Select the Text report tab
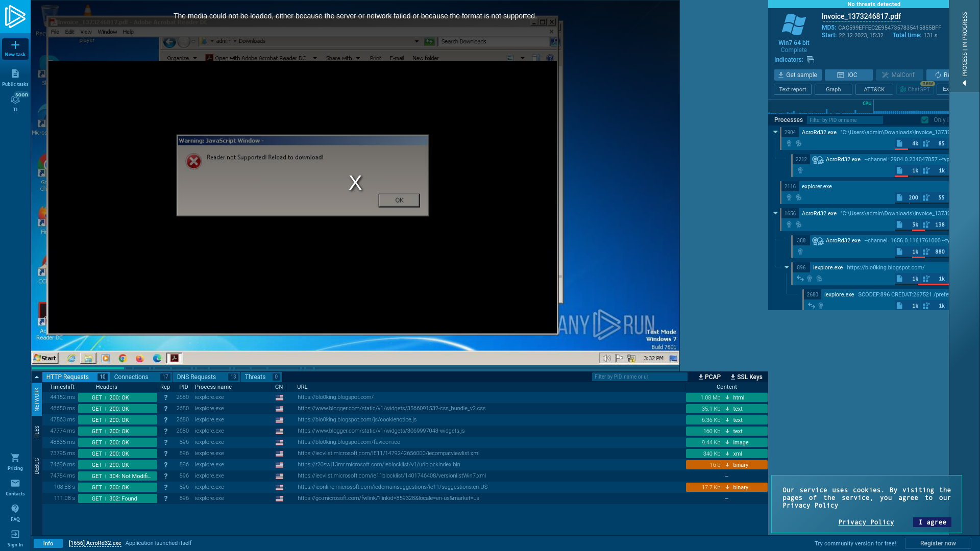The height and width of the screenshot is (551, 980). coord(792,89)
